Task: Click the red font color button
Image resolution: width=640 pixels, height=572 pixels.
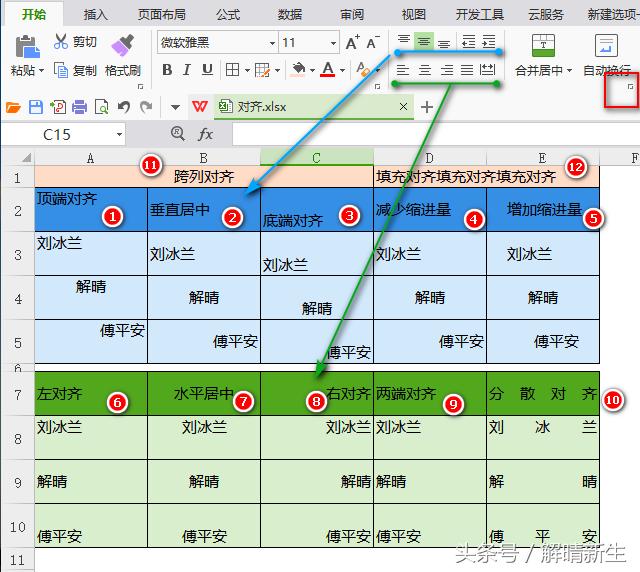Action: 328,69
